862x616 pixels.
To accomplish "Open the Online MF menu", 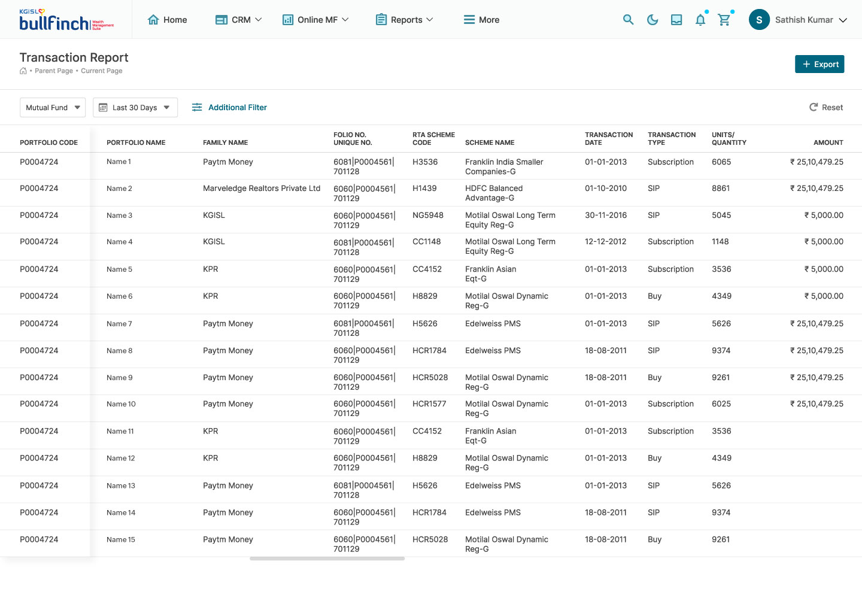I will (315, 20).
